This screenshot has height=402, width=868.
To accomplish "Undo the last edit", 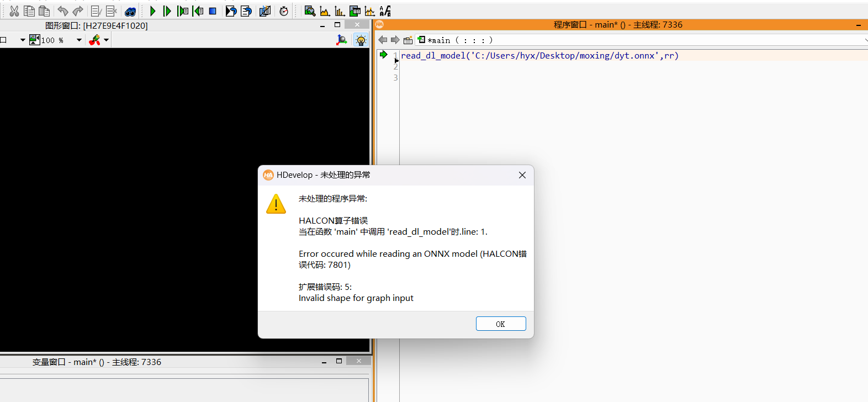I will 63,11.
